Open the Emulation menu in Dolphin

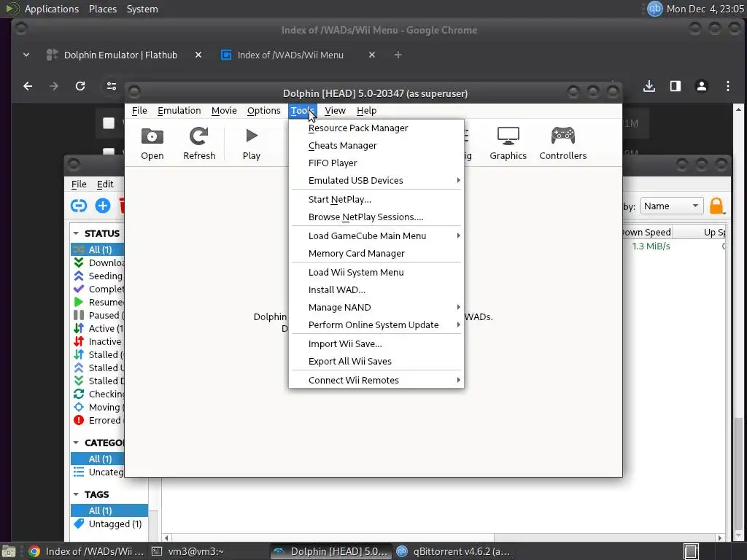(x=179, y=111)
